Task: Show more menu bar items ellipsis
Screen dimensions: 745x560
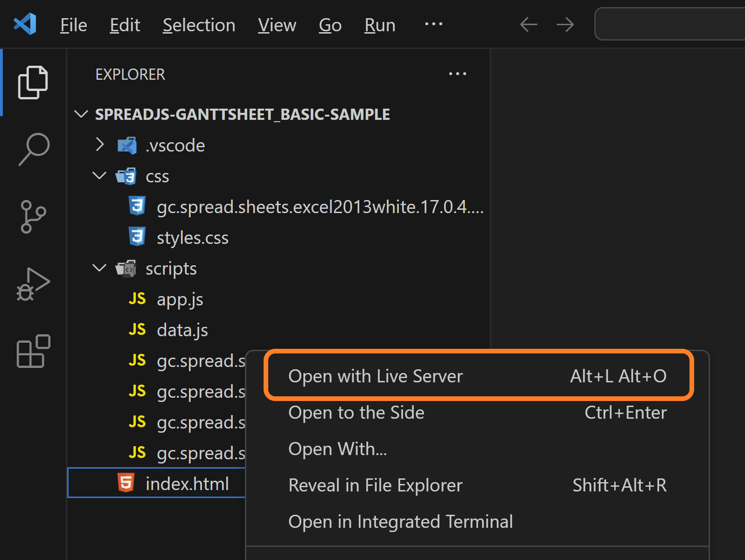Action: click(x=433, y=24)
